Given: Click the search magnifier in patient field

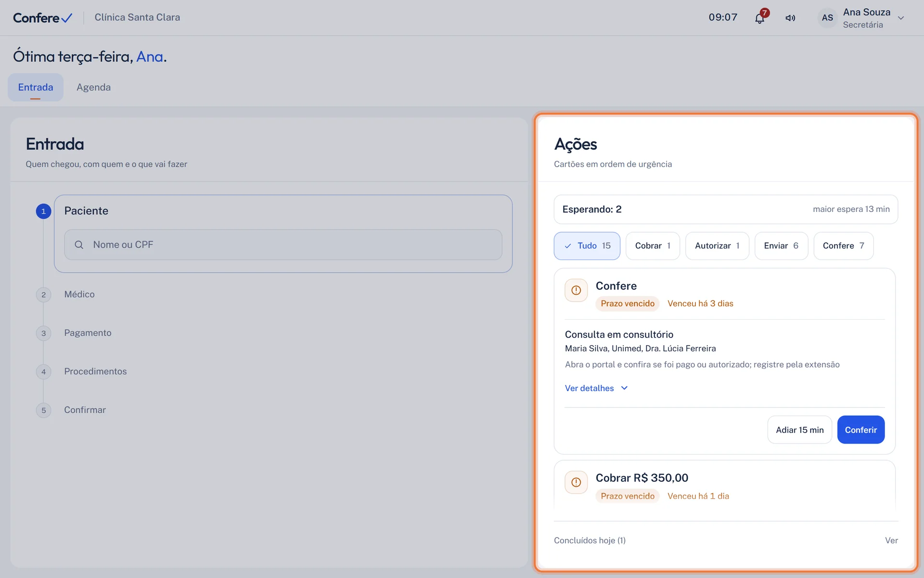Looking at the screenshot, I should click(79, 245).
